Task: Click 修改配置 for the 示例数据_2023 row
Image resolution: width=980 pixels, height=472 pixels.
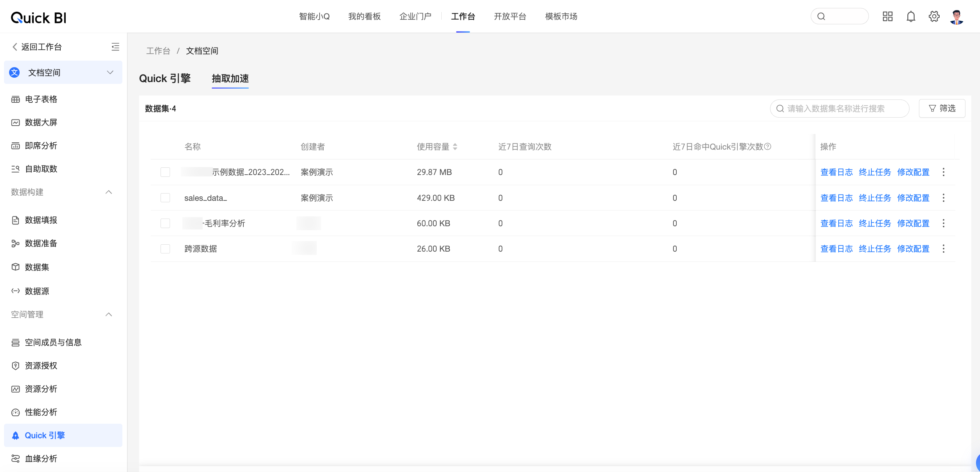Action: (x=914, y=172)
